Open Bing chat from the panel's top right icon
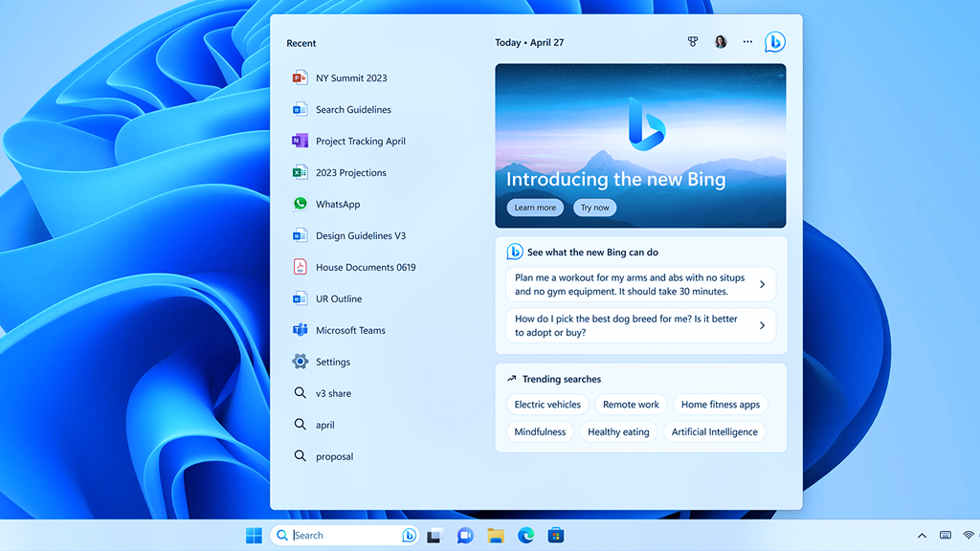 [774, 41]
